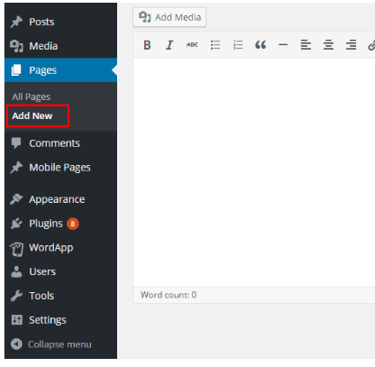Toggle italic text formatting
Screen dimensions: 375x367
click(x=169, y=45)
